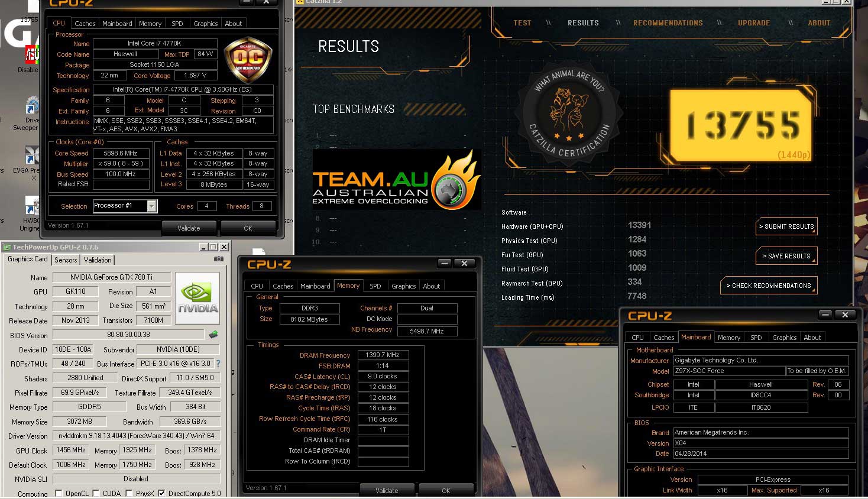This screenshot has height=499, width=868.
Task: Select Catzilla RESULTS section
Action: tap(583, 23)
